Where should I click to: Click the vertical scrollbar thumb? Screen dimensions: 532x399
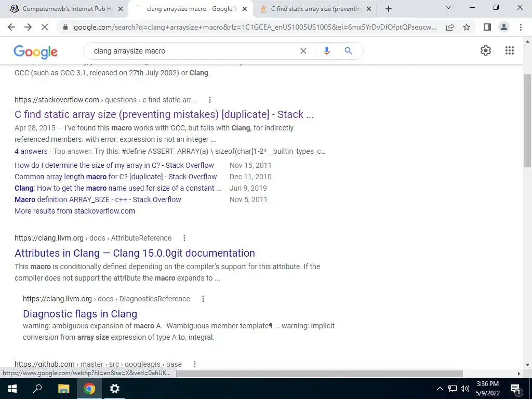tap(527, 121)
